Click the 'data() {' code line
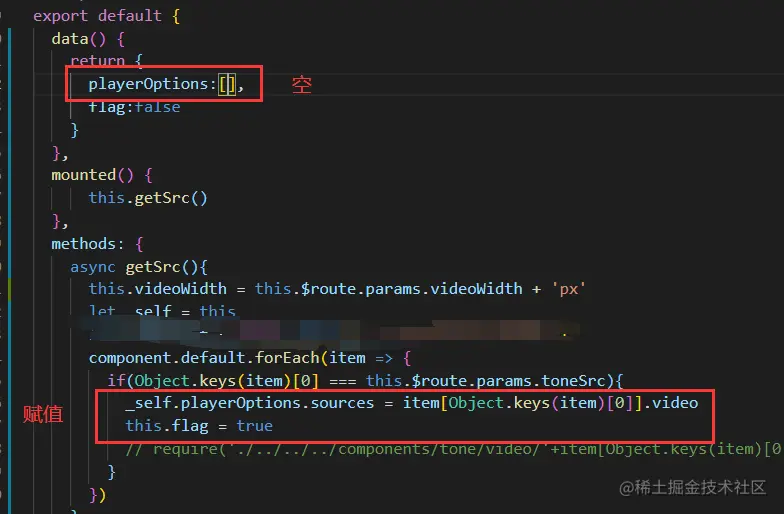This screenshot has height=514, width=784. [88, 38]
